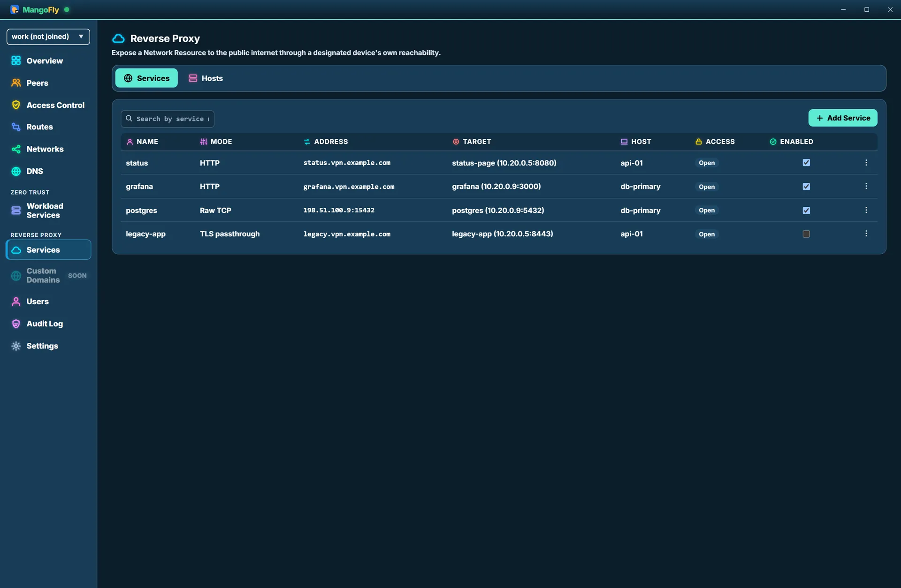Click the green connection status dot

(x=67, y=9)
